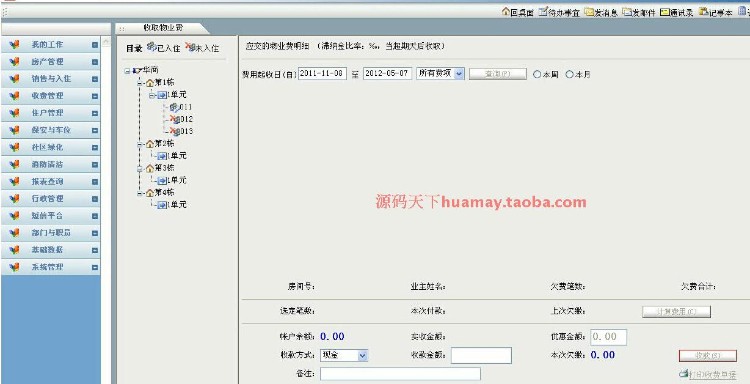Switch to the 收取物业费 tab
750x384 pixels.
coord(163,28)
